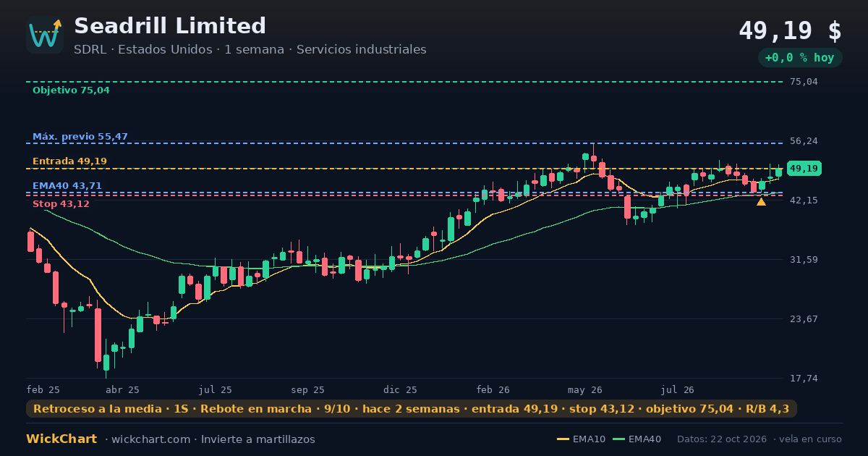The height and width of the screenshot is (456, 868).
Task: Select the Seadrill Limited title
Action: point(170,26)
